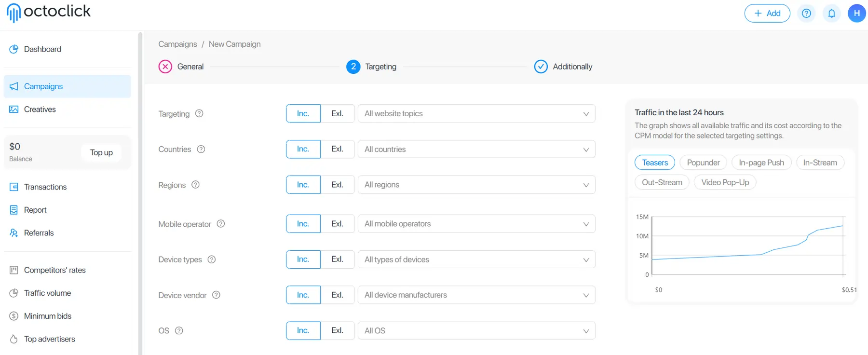Click the Top advertisers flame icon
Viewport: 868px width, 355px height.
coord(14,339)
